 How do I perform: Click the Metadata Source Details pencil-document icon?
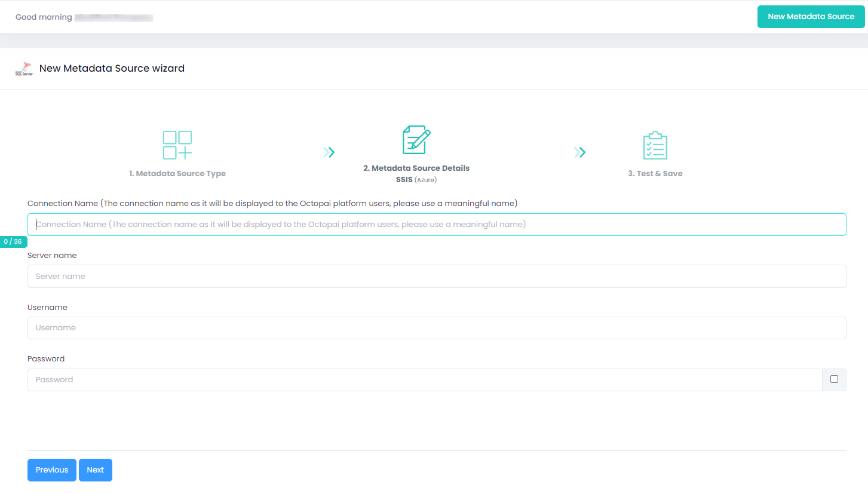click(x=416, y=140)
